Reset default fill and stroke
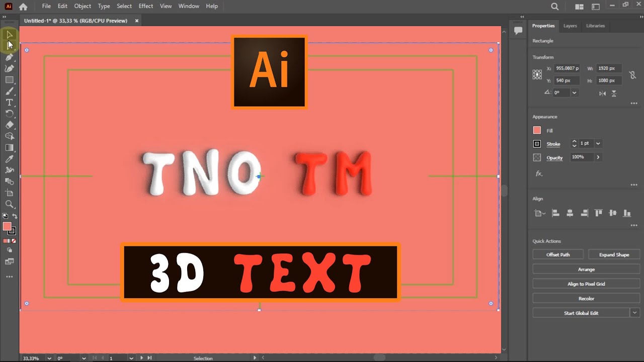This screenshot has width=644, height=362. (x=6, y=216)
